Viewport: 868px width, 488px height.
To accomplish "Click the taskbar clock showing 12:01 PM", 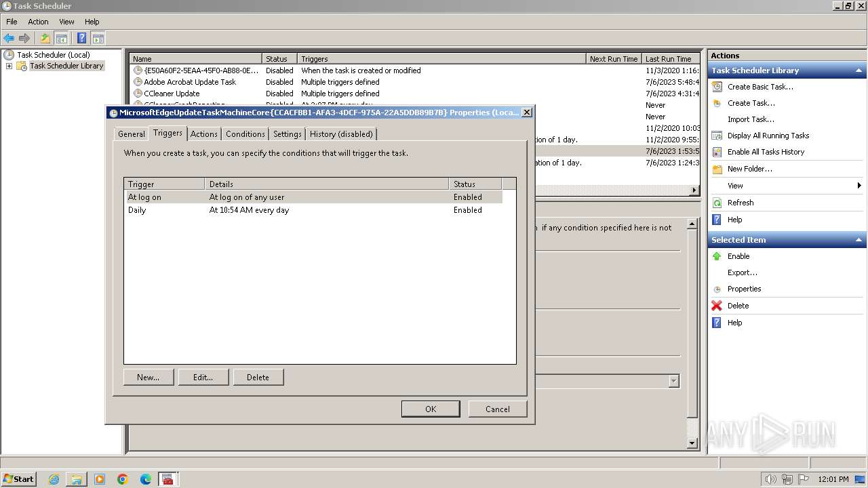I will point(833,479).
